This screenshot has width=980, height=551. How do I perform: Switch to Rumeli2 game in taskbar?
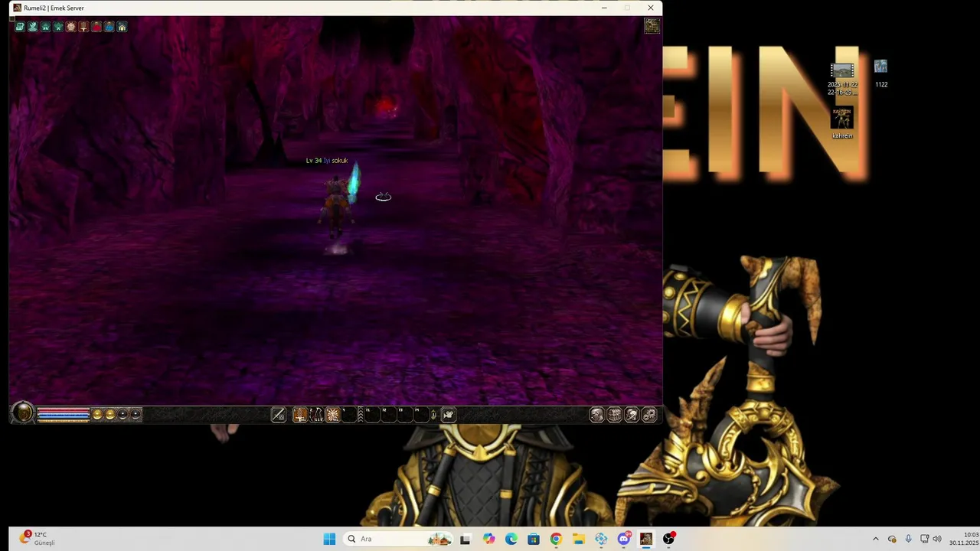[x=646, y=539]
